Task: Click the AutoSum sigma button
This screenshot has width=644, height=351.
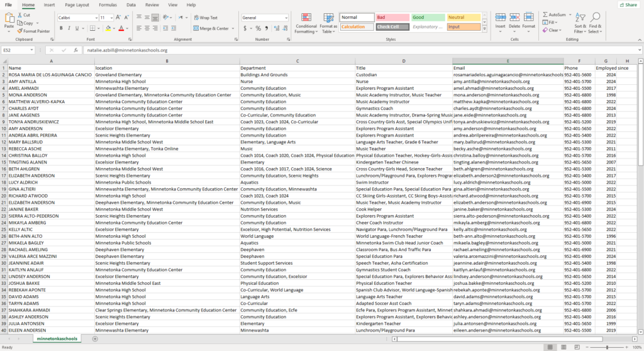Action: pyautogui.click(x=554, y=14)
